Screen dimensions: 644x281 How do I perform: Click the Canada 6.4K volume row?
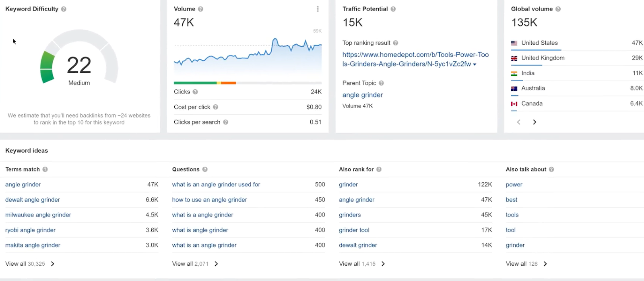pyautogui.click(x=577, y=103)
